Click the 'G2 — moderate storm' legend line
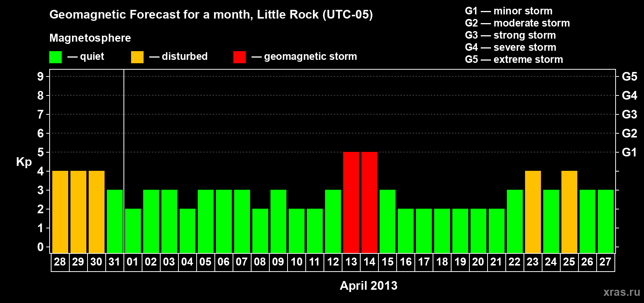 tap(517, 23)
